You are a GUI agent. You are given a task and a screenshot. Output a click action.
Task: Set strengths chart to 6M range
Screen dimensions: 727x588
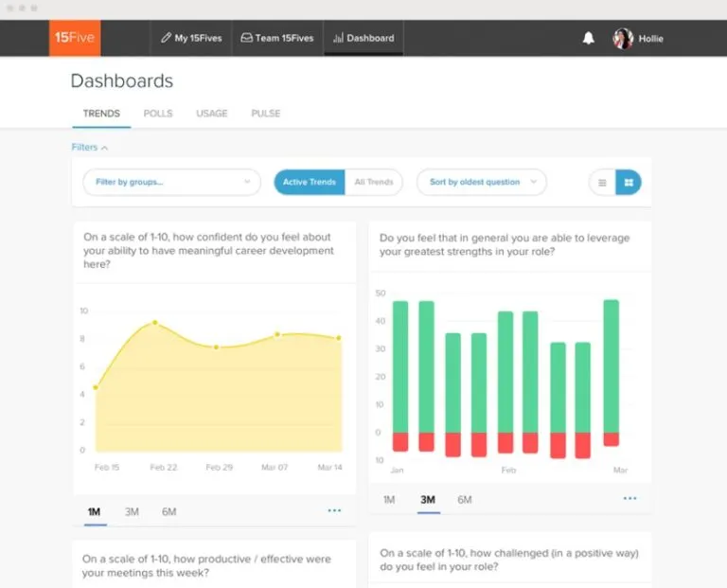click(465, 500)
